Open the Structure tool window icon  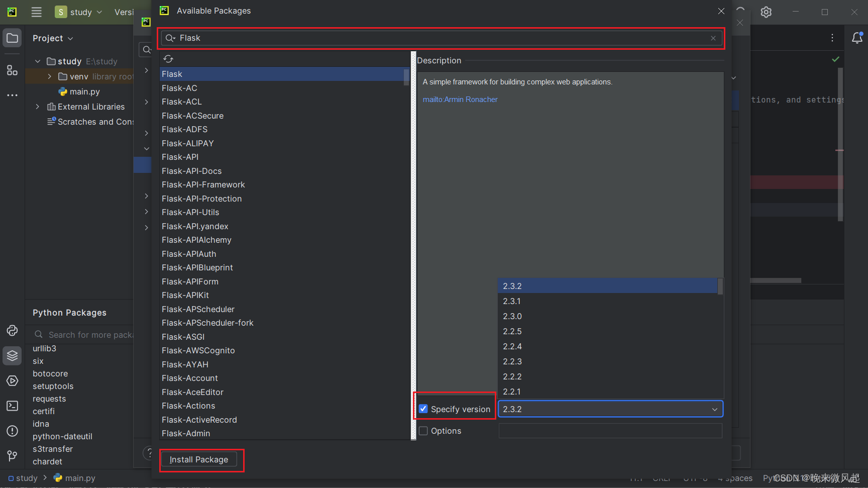pyautogui.click(x=12, y=70)
